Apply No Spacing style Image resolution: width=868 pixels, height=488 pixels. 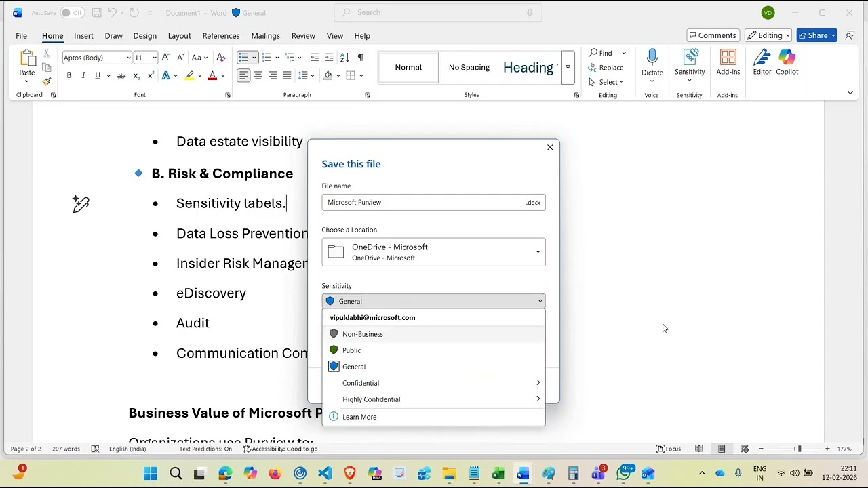(x=469, y=67)
